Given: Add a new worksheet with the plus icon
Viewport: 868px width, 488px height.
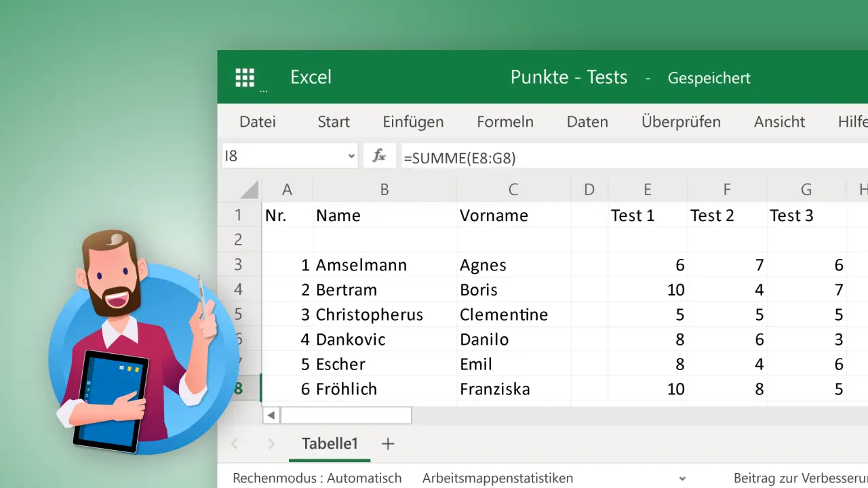Looking at the screenshot, I should coord(388,443).
